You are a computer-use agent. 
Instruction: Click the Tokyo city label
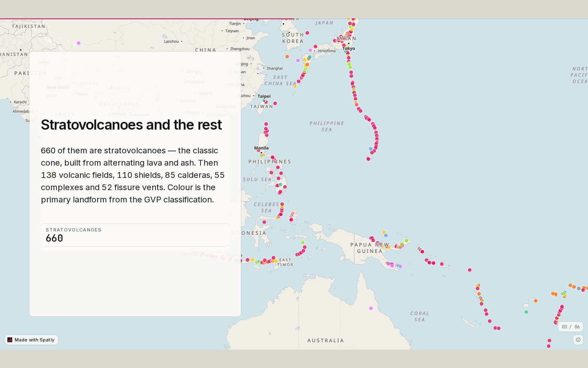(349, 48)
